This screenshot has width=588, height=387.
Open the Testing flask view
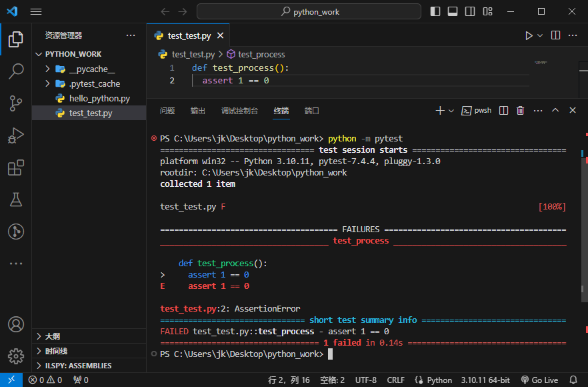click(16, 200)
